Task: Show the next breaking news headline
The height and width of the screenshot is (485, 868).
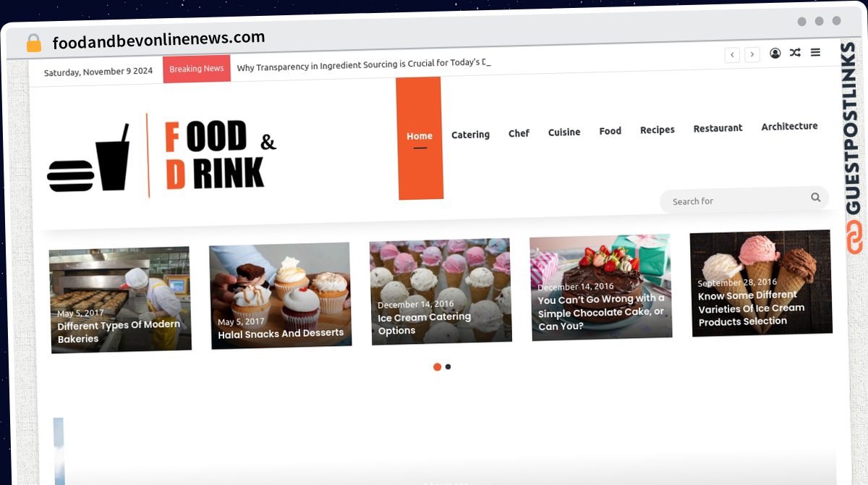Action: 752,55
